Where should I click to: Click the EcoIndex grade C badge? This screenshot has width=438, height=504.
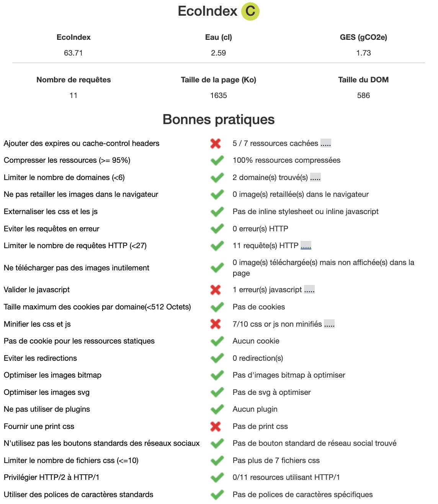(250, 11)
